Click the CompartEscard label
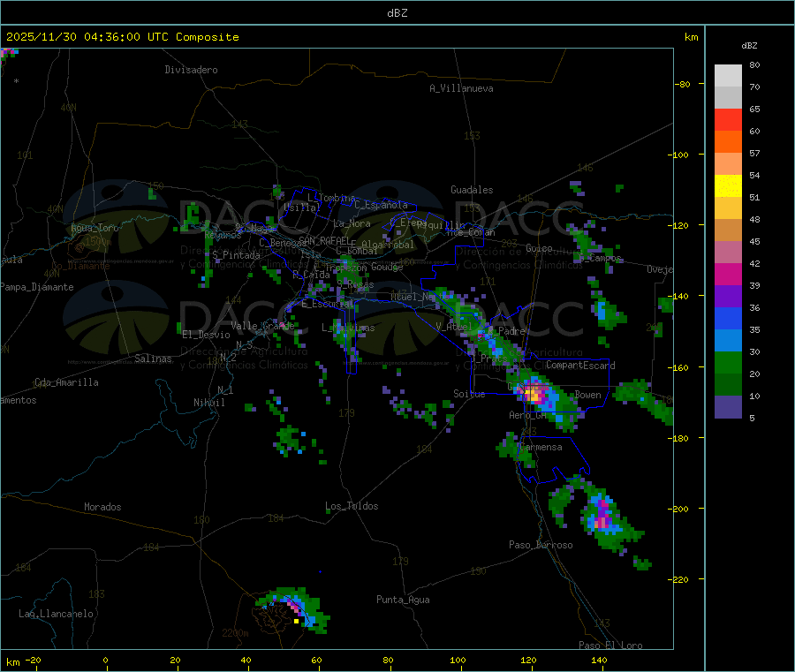This screenshot has width=795, height=672. (x=580, y=366)
